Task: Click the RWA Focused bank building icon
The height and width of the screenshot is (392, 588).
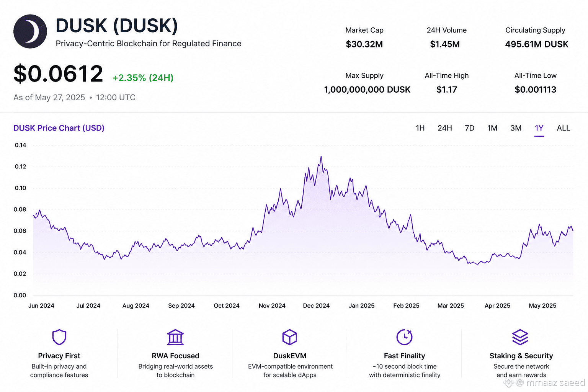Action: (175, 337)
